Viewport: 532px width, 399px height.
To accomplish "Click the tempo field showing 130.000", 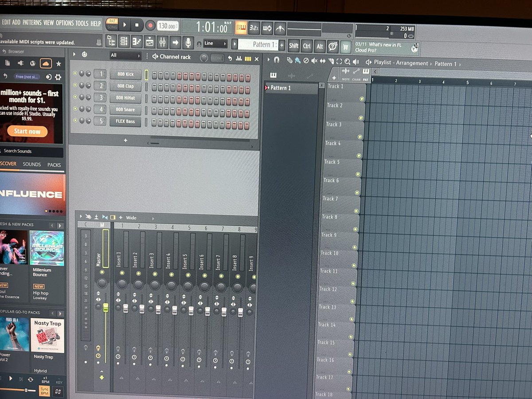I will pos(168,26).
